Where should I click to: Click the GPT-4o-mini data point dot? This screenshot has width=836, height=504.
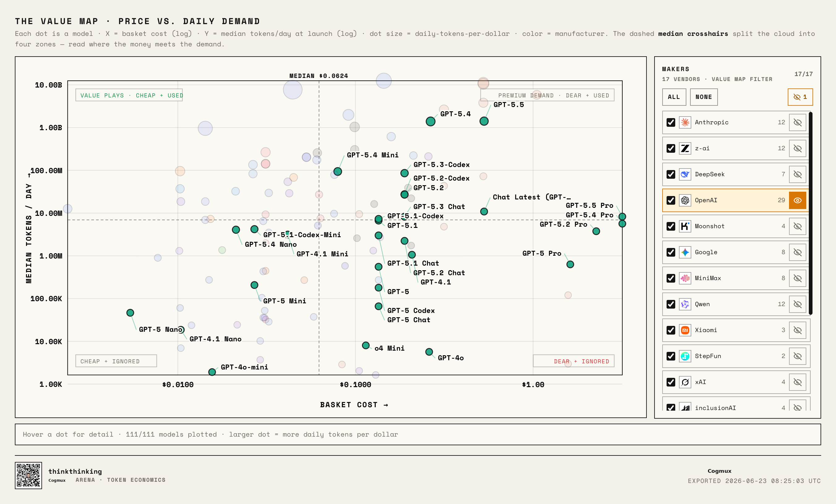[x=212, y=372]
